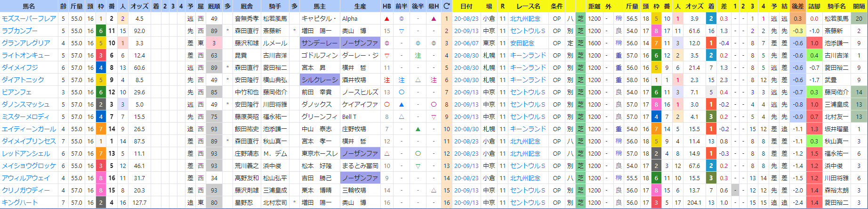The width and height of the screenshot is (868, 209).
Task: Open the 安田記念 race link
Action: point(522,43)
